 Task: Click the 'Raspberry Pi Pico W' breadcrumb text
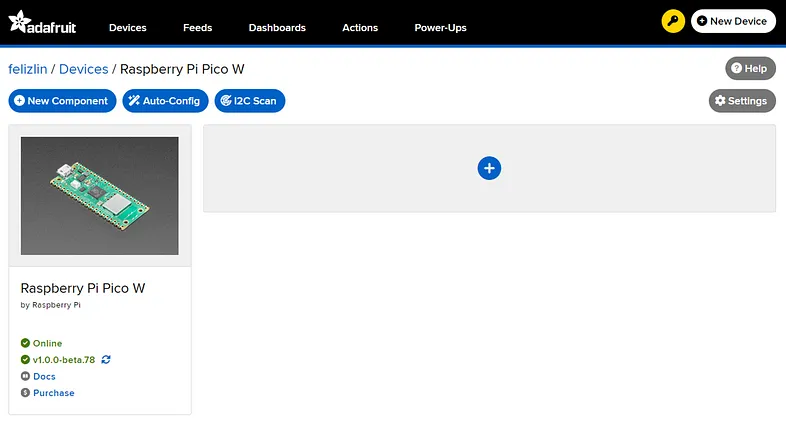coord(182,69)
